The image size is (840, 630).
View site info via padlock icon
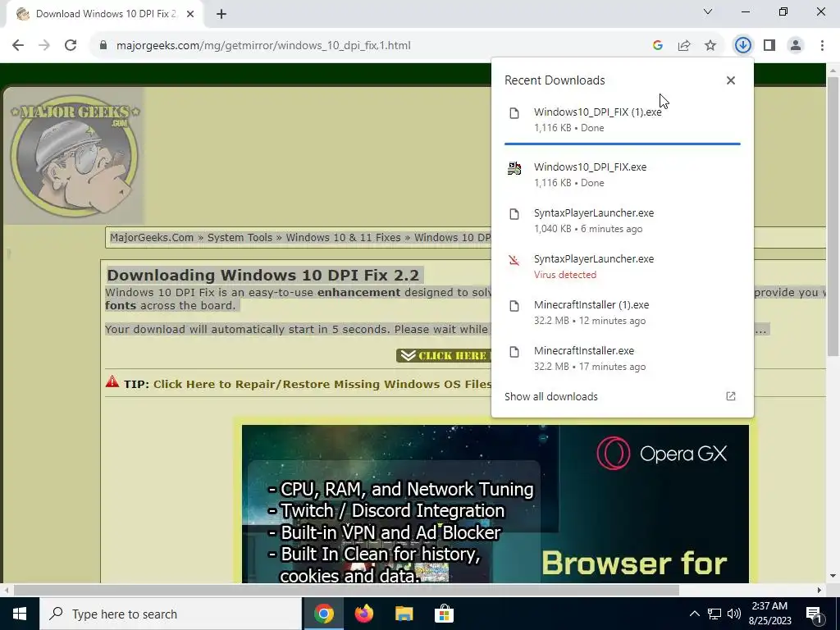point(103,46)
